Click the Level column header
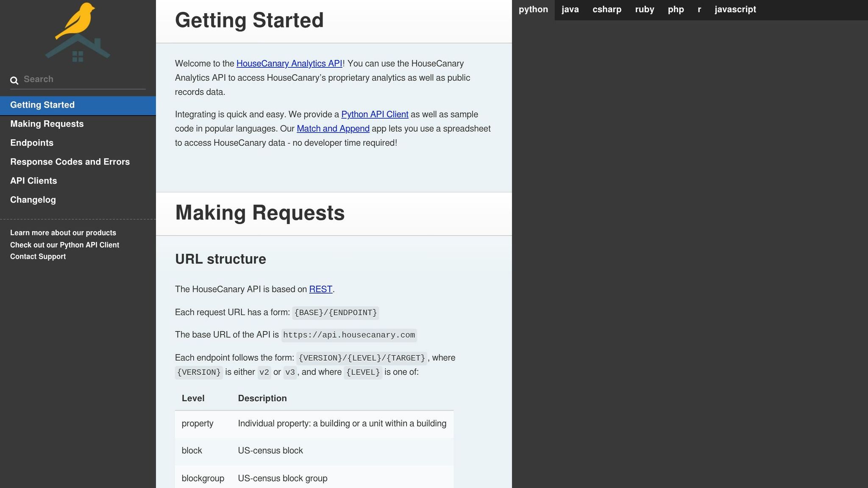Screen dimensions: 868x488 click(x=193, y=398)
